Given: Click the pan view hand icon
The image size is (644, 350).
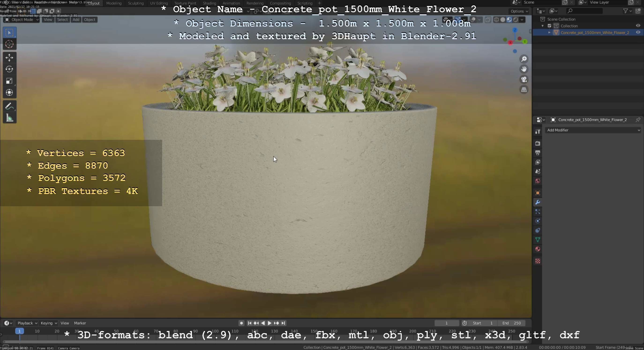Looking at the screenshot, I should 524,69.
